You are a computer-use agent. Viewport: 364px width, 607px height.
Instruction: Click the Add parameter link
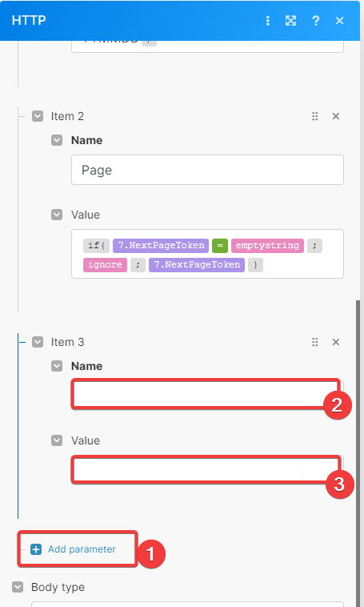pos(82,549)
